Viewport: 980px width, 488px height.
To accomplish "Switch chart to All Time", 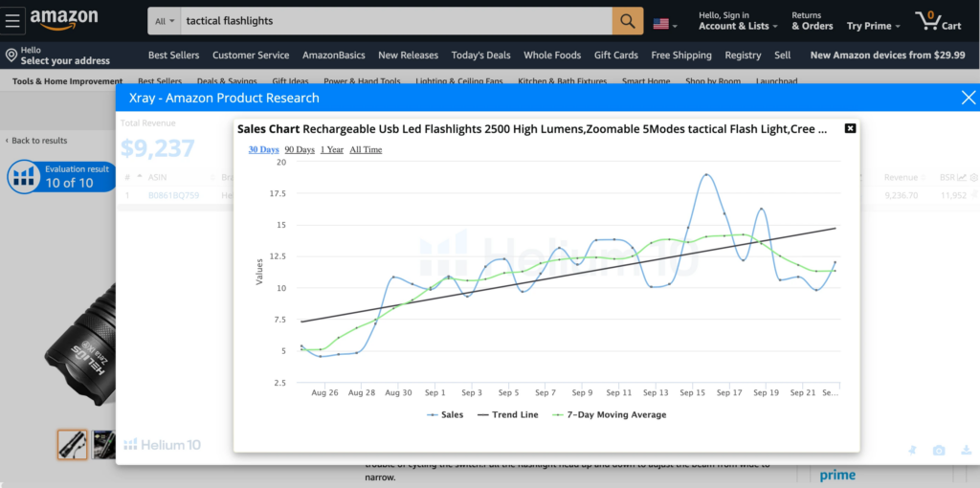I will [366, 149].
